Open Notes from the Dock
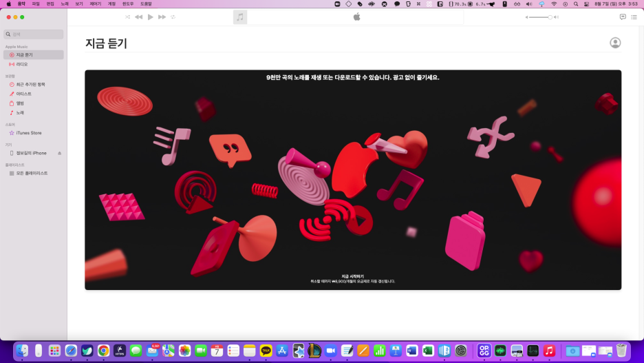This screenshot has height=363, width=644. pyautogui.click(x=249, y=351)
